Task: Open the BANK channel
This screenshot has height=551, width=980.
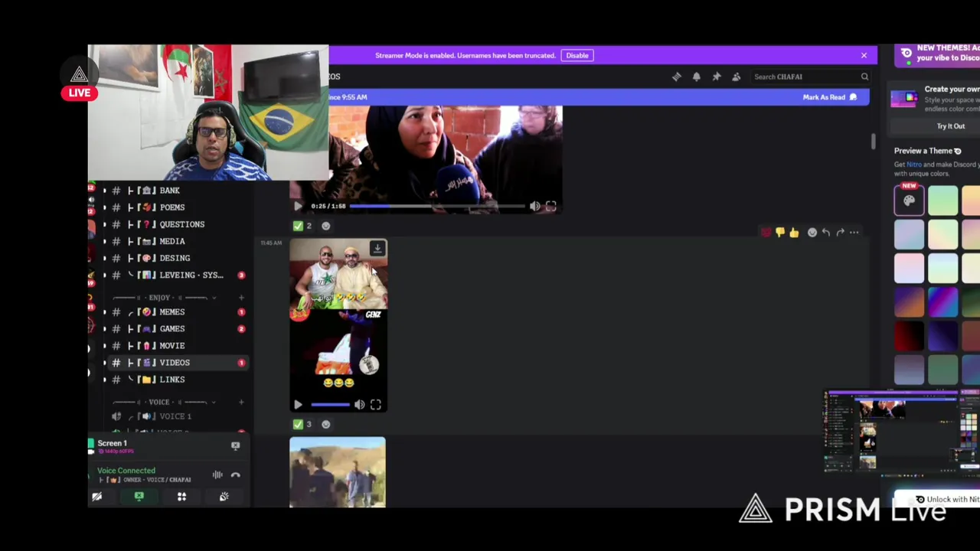Action: coord(170,191)
